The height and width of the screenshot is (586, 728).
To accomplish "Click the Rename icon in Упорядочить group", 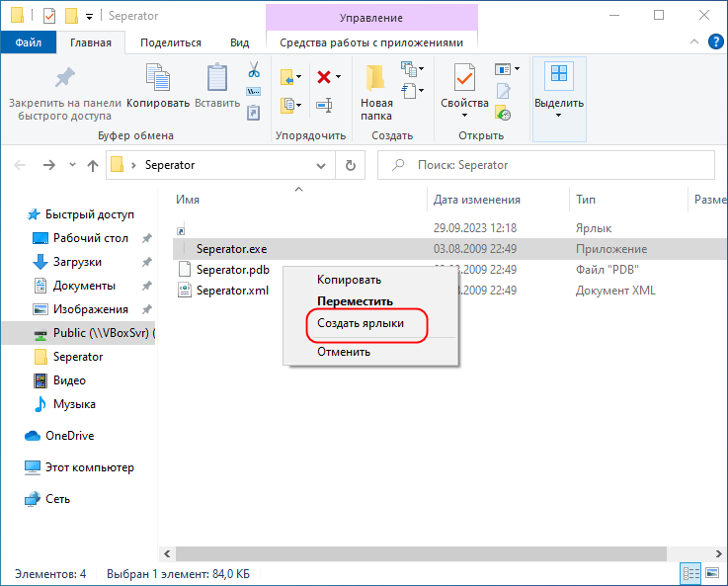I will [x=323, y=105].
